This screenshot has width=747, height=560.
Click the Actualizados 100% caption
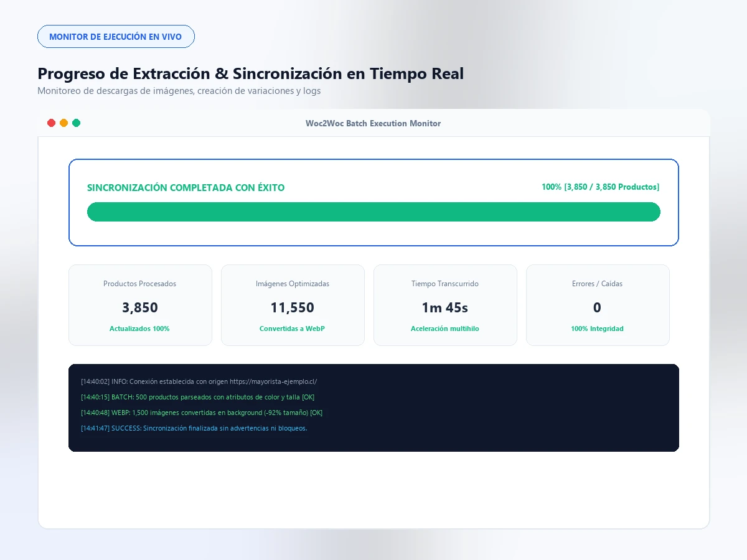[140, 329]
